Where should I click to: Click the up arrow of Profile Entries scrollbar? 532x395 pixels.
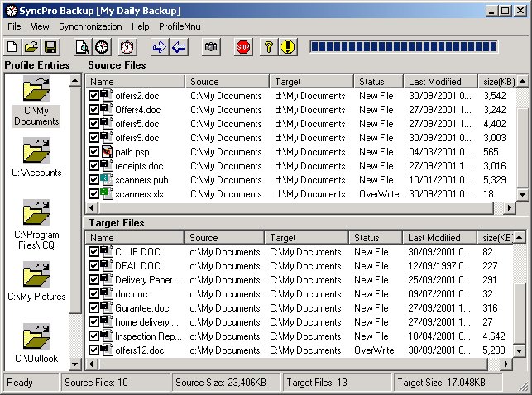74,81
